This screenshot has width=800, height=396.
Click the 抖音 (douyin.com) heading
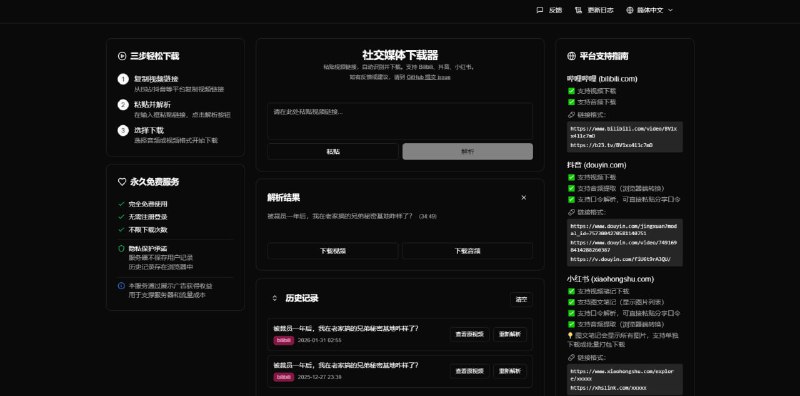click(x=596, y=165)
